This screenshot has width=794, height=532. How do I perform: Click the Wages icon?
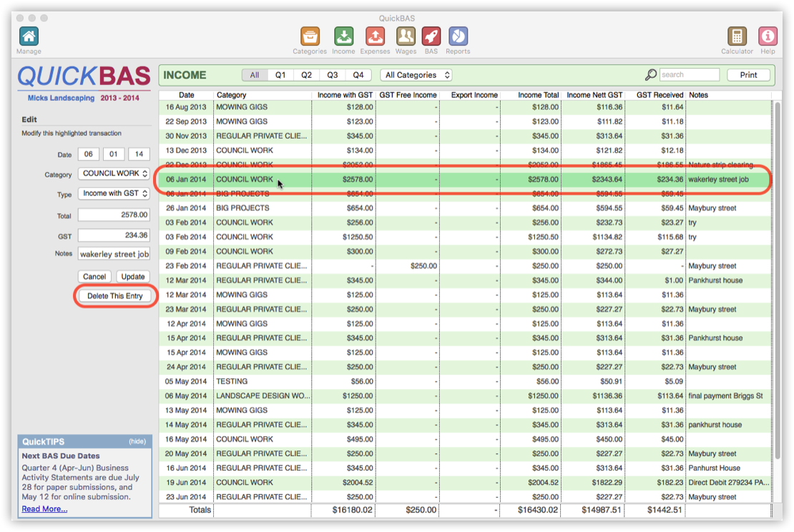click(x=406, y=36)
